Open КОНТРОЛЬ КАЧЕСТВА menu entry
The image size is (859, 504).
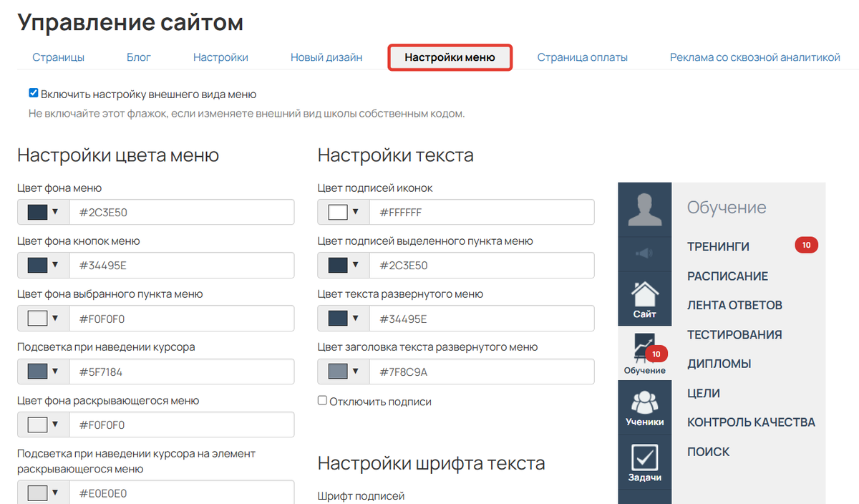click(751, 422)
